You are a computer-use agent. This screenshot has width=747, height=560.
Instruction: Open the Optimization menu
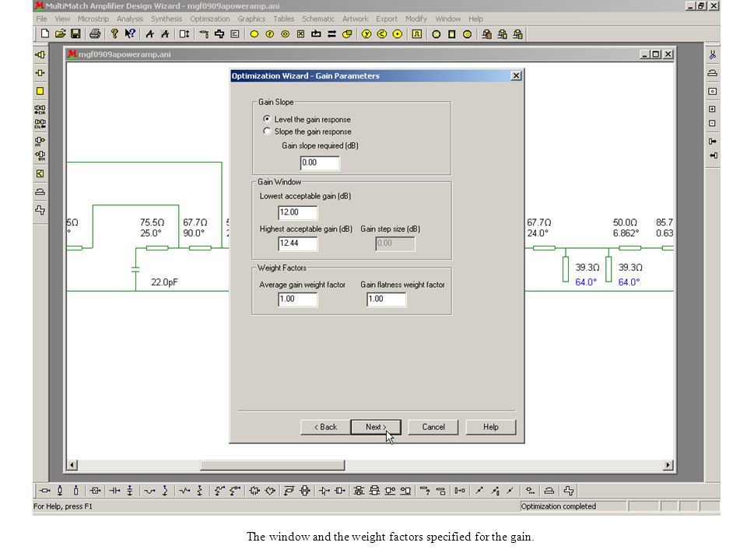click(209, 19)
